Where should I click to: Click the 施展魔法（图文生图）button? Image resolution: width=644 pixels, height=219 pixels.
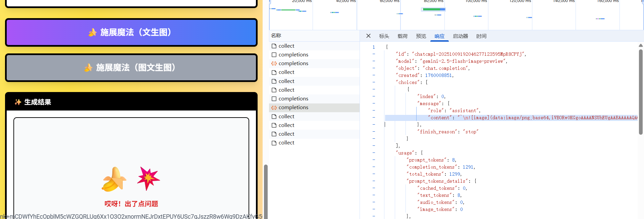pos(131,68)
